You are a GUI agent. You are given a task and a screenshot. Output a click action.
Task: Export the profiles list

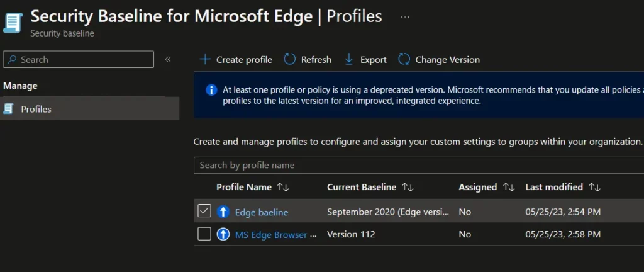pyautogui.click(x=365, y=60)
